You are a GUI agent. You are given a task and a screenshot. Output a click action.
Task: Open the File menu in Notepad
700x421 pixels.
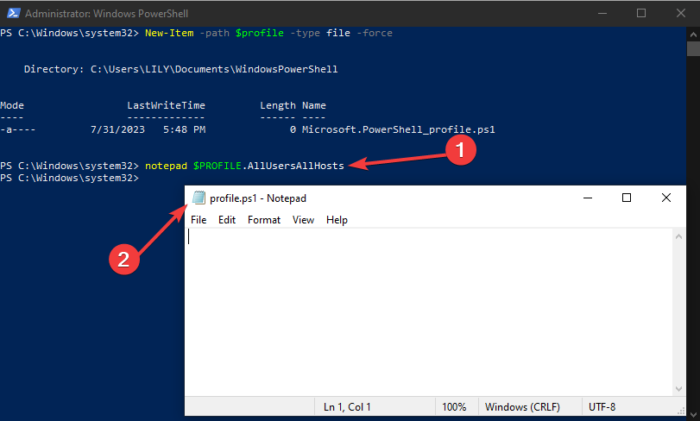[198, 220]
